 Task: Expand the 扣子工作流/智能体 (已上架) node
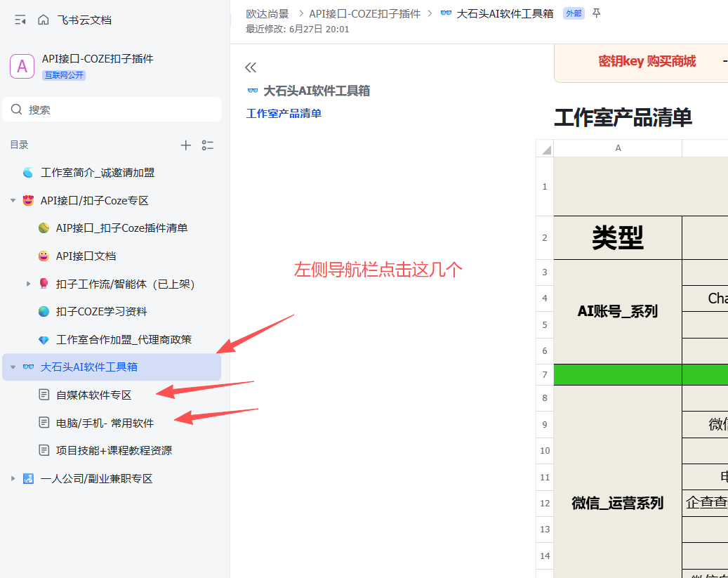pos(29,284)
